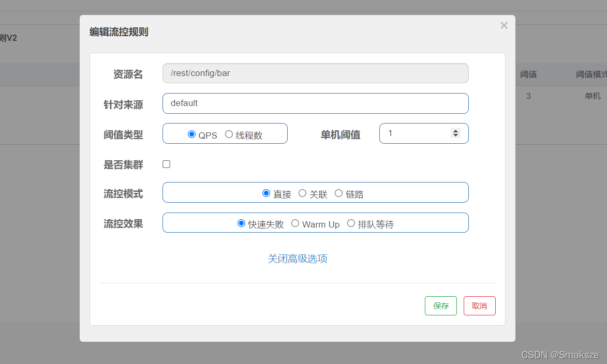The height and width of the screenshot is (364, 607).
Task: Select 线程数 threshold type radio button
Action: point(229,134)
